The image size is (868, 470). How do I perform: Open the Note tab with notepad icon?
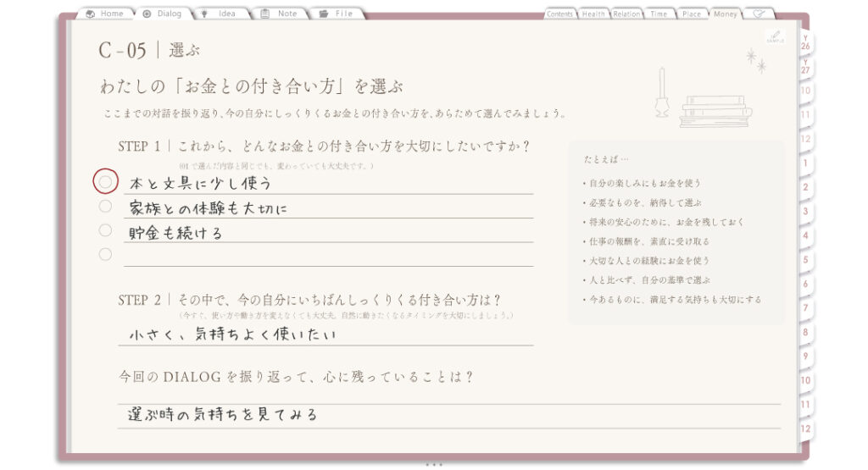(281, 14)
